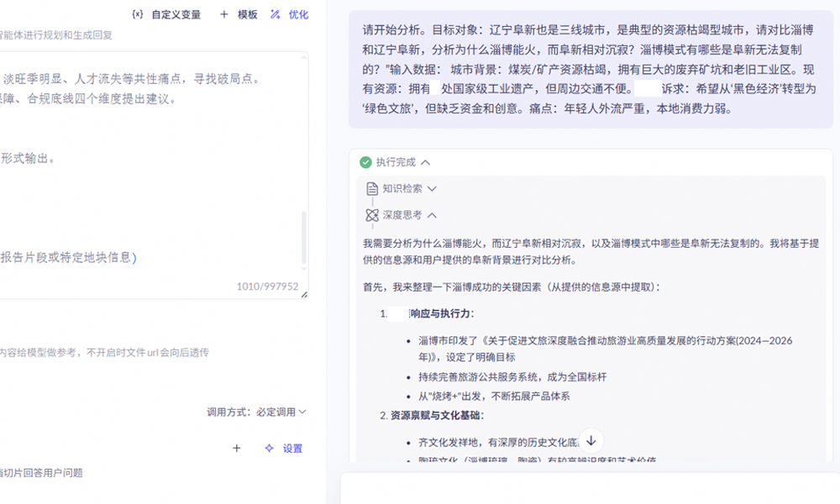Screen dimensions: 840x504
Task: Collapse the 执行完成 section chevron
Action: tap(425, 162)
